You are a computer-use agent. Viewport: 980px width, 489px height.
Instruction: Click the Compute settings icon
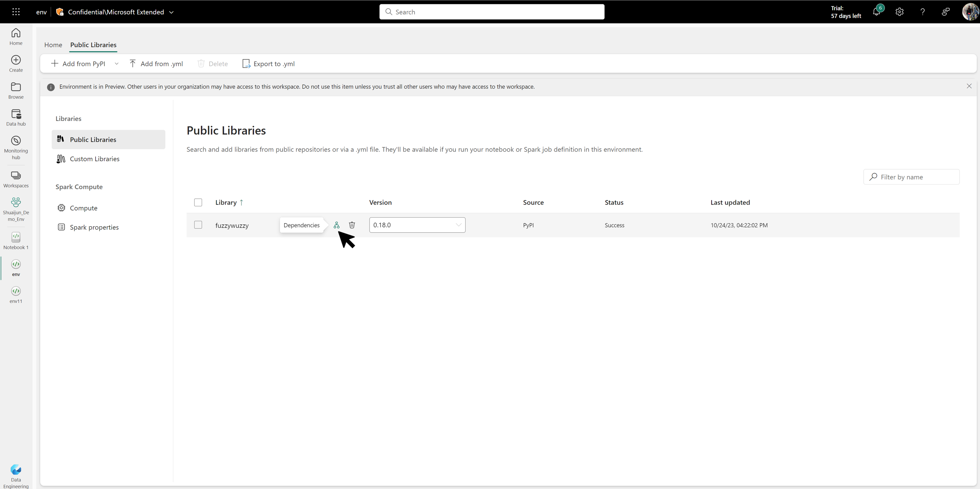point(61,207)
